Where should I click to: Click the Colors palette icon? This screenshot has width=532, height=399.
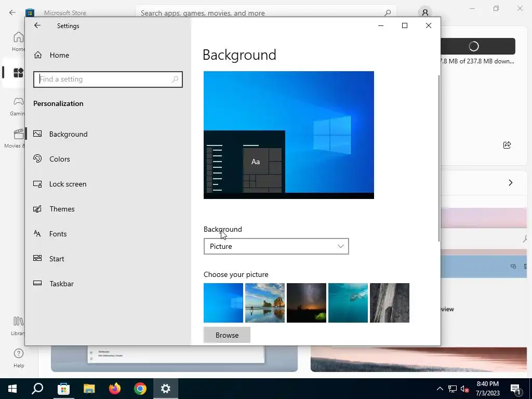pos(37,158)
